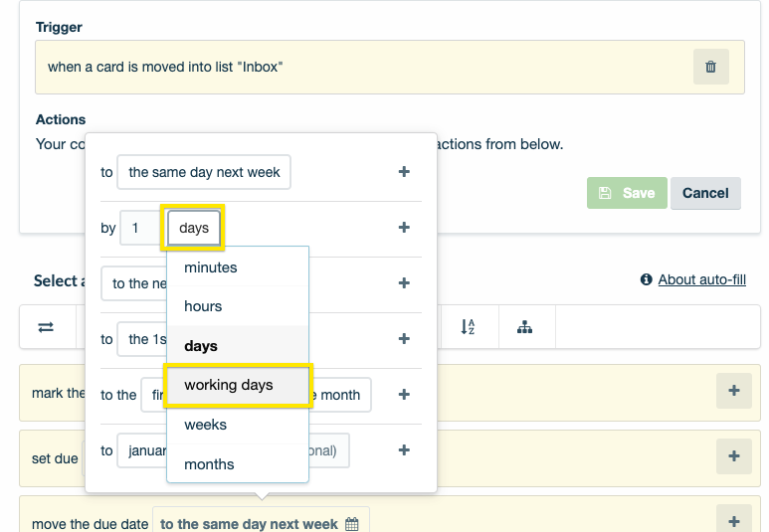This screenshot has width=769, height=532.
Task: Click plus for 'to the 1st' row
Action: pyautogui.click(x=404, y=339)
